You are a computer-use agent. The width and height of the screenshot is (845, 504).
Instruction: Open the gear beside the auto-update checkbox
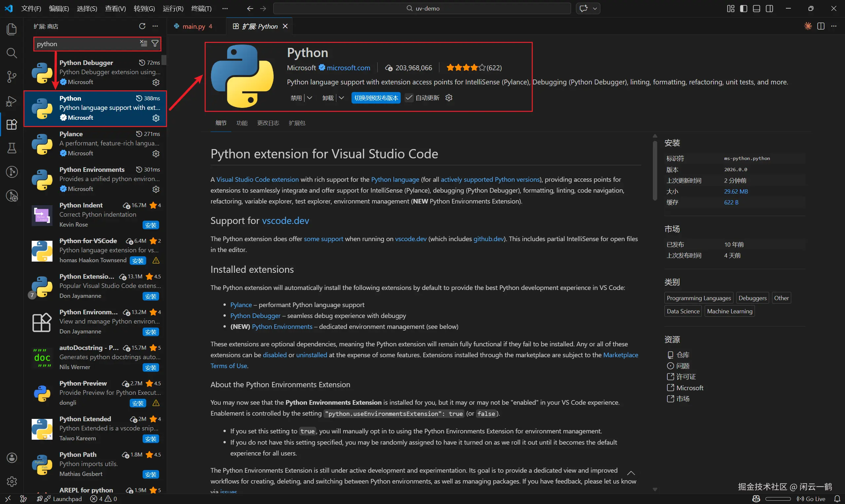[x=449, y=98]
